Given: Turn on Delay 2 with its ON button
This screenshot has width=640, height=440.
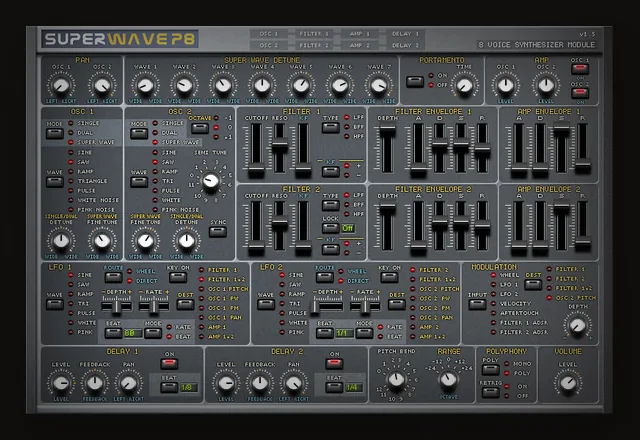Looking at the screenshot, I should (334, 363).
